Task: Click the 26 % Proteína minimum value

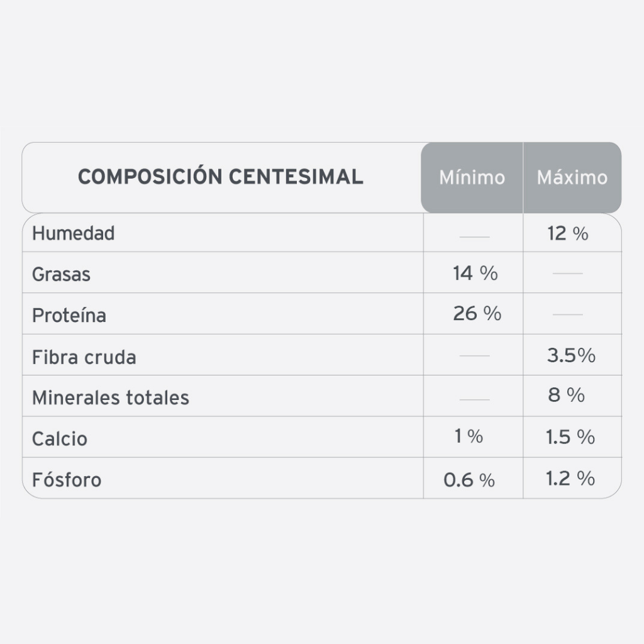Action: click(x=477, y=313)
